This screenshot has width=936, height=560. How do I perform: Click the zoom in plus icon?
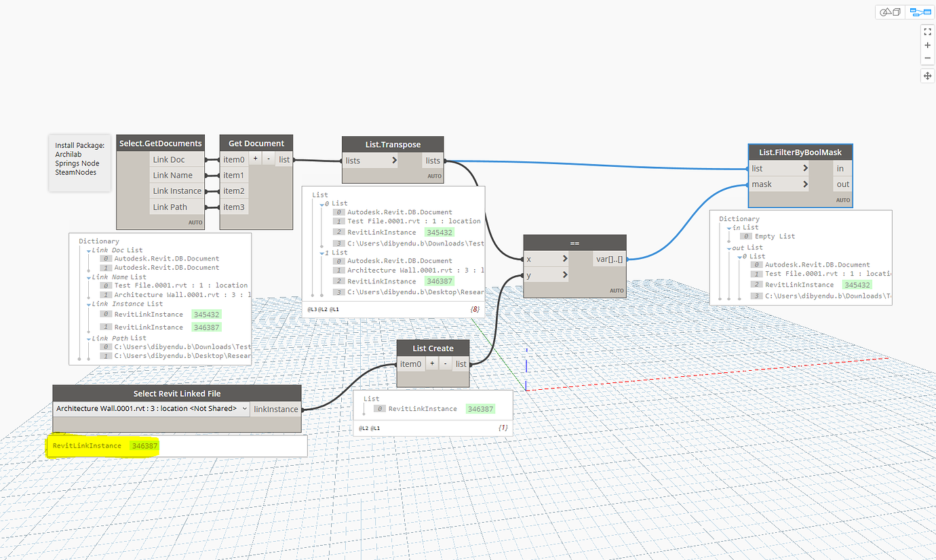coord(927,45)
